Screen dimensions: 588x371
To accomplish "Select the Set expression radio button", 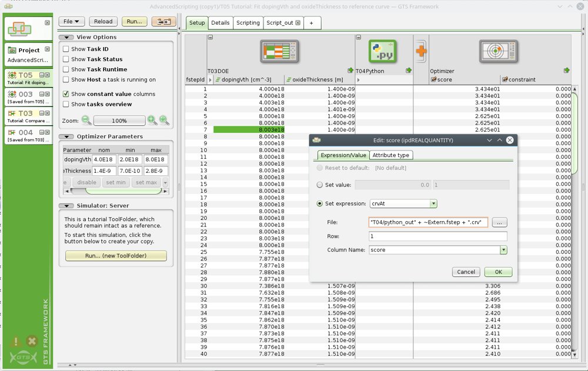I will point(319,203).
